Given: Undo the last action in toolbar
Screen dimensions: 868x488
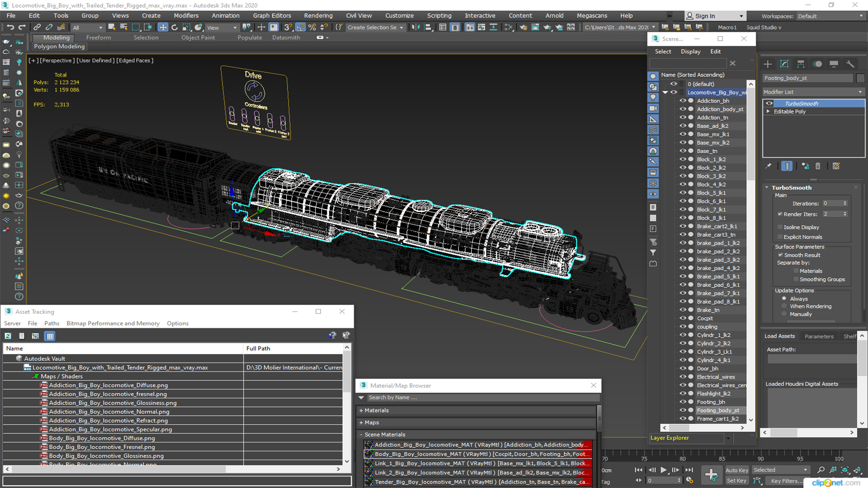Looking at the screenshot, I should [10, 28].
